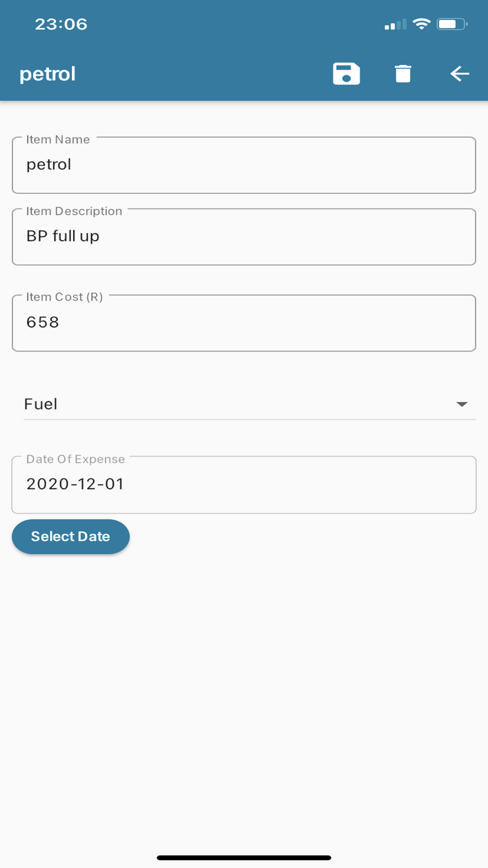Screen dimensions: 488x868
Task: Tap the home indicator bar at bottom
Action: [244, 858]
